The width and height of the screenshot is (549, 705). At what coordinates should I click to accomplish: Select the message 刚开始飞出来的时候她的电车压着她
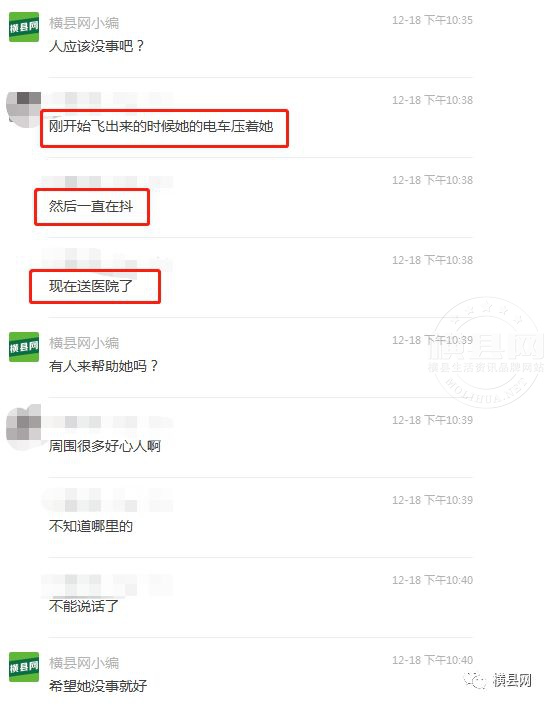click(161, 126)
